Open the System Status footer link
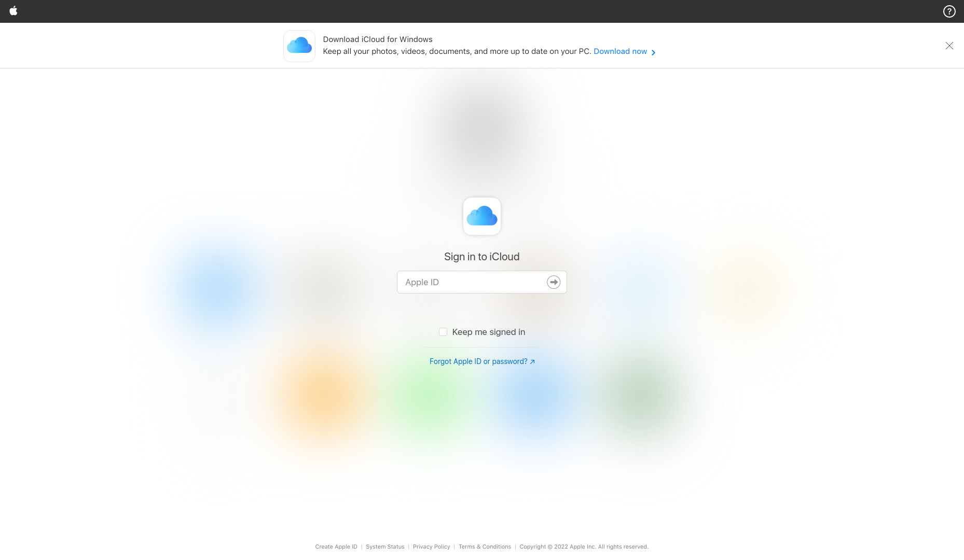Screen dimensions: 964x560 point(385,547)
